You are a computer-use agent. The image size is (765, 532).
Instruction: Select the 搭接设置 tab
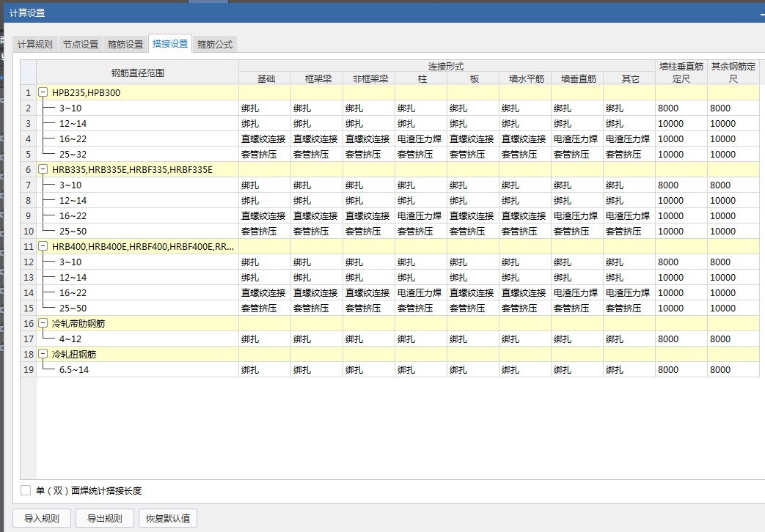click(x=170, y=44)
